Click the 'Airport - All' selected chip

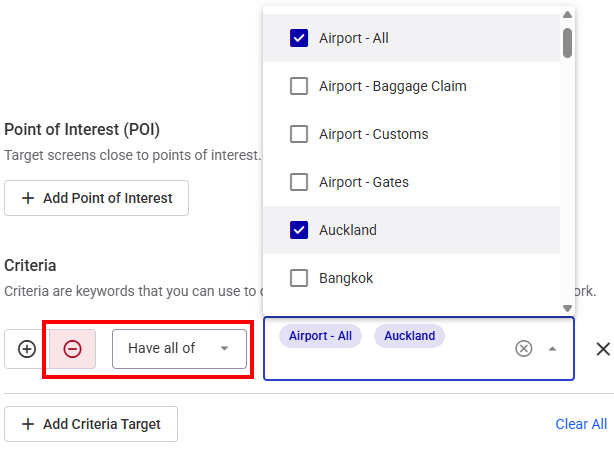tap(320, 336)
